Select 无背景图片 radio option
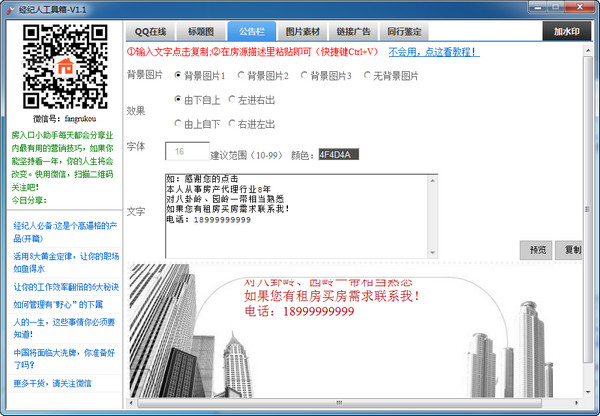The image size is (600, 416). (368, 75)
